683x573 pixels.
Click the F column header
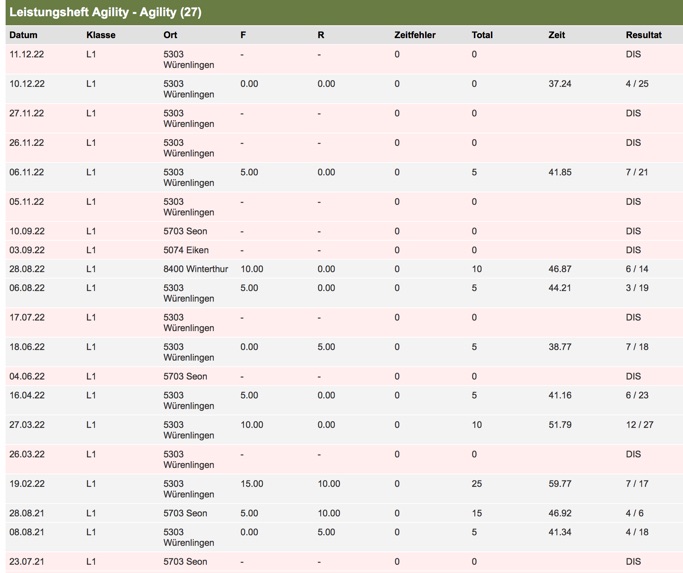click(x=243, y=35)
